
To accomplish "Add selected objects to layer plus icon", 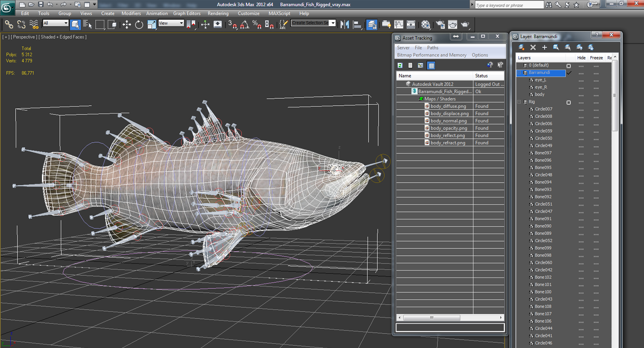I will point(544,47).
